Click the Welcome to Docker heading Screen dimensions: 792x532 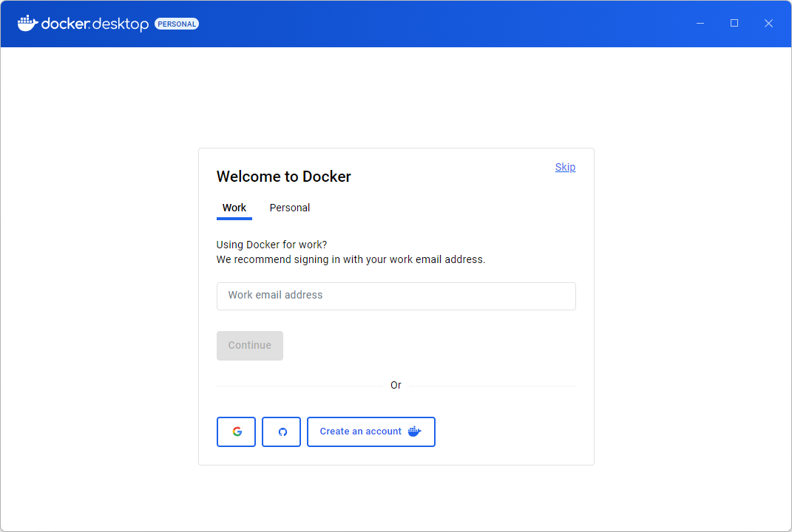[284, 177]
